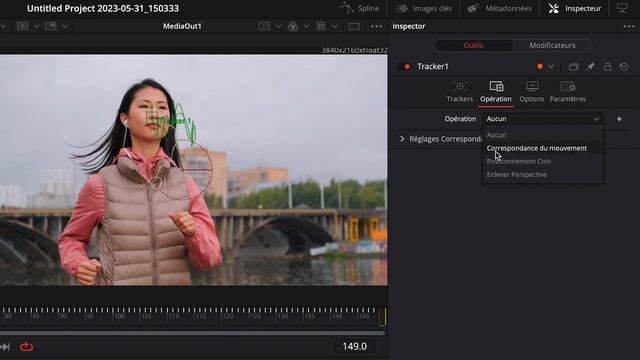
Task: Open the dropdown next to the A buffer icon
Action: [36, 27]
